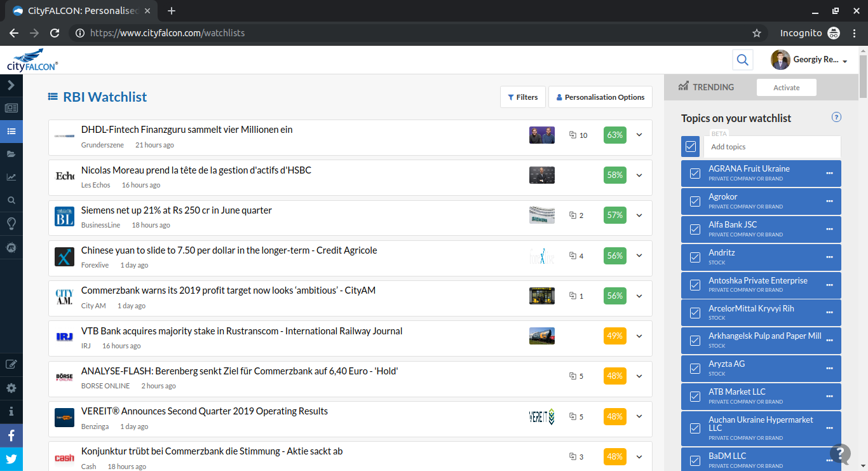Viewport: 868px width, 471px height.
Task: Uncheck the ATB Market LLC checkbox
Action: click(695, 396)
